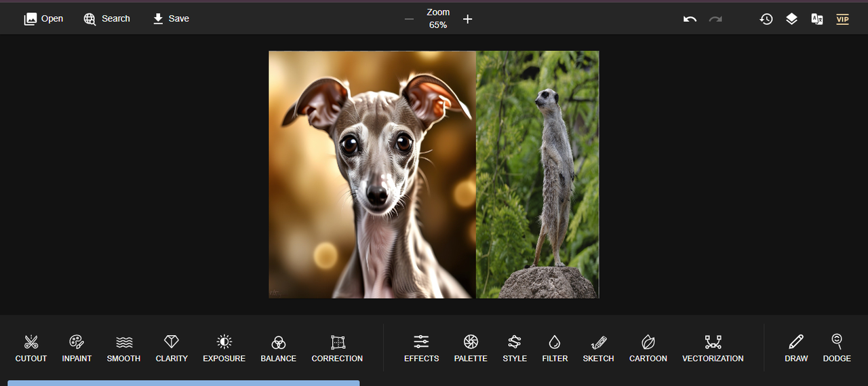Redo the undone action
The width and height of the screenshot is (868, 386).
(x=715, y=19)
